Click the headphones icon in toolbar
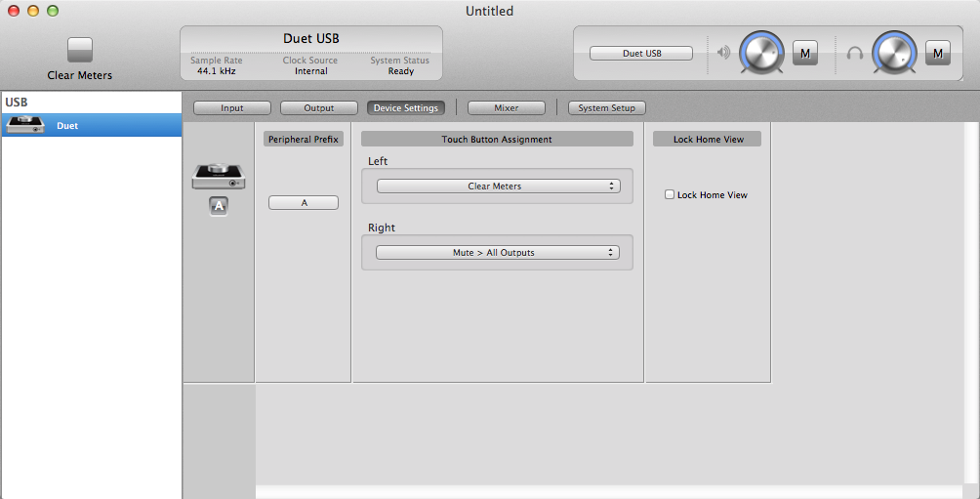 854,53
